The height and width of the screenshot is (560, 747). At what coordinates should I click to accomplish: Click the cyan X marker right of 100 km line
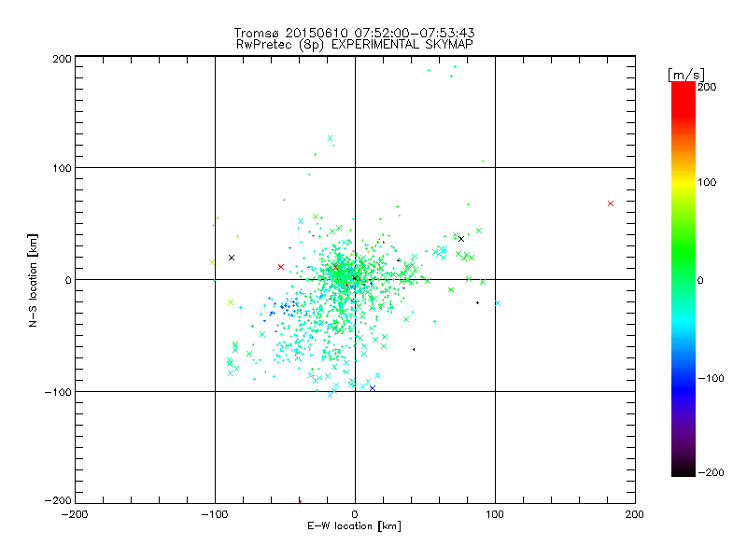(498, 302)
